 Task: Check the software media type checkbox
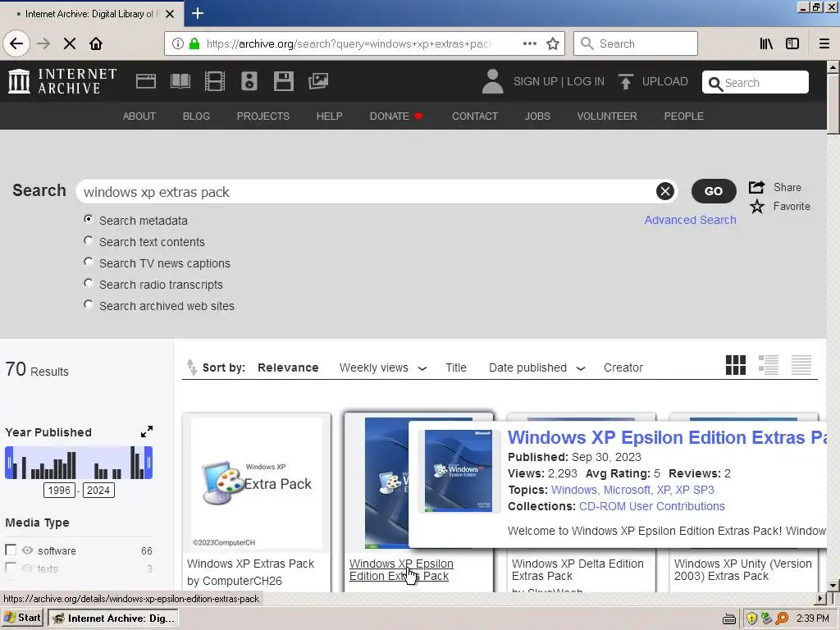tap(11, 550)
